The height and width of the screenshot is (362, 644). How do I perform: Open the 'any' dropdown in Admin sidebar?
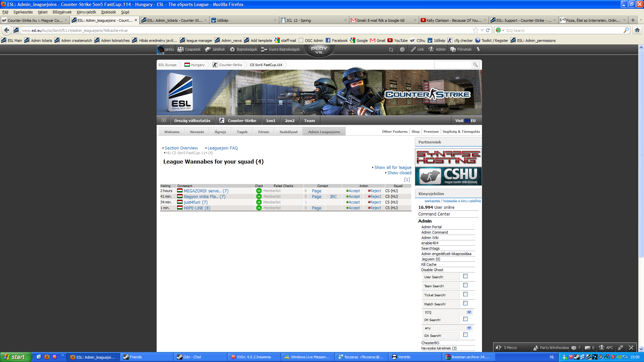click(448, 328)
